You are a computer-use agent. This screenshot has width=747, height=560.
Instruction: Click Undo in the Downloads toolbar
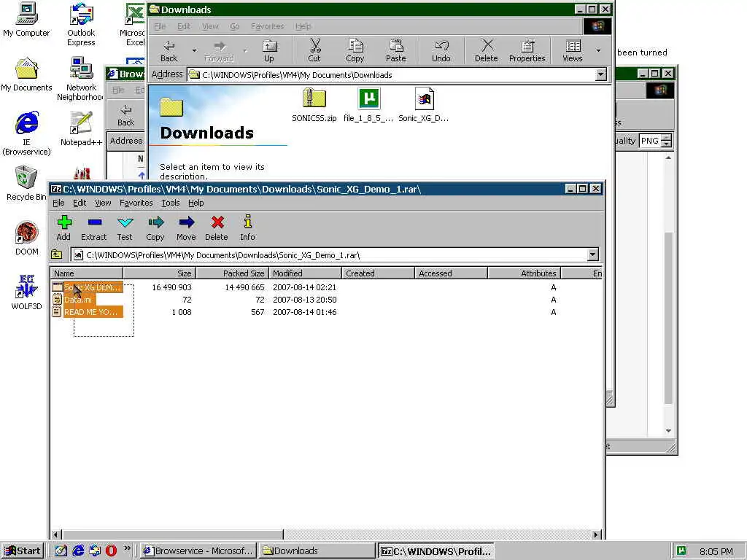tap(441, 51)
